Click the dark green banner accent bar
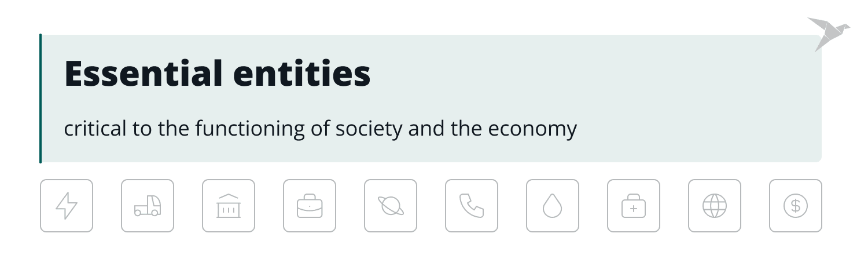 pyautogui.click(x=41, y=99)
